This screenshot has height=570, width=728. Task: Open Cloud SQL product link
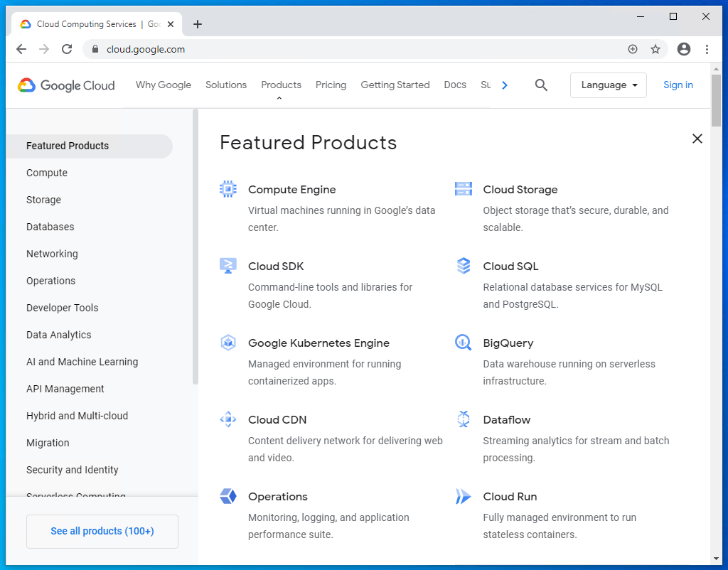(x=510, y=266)
